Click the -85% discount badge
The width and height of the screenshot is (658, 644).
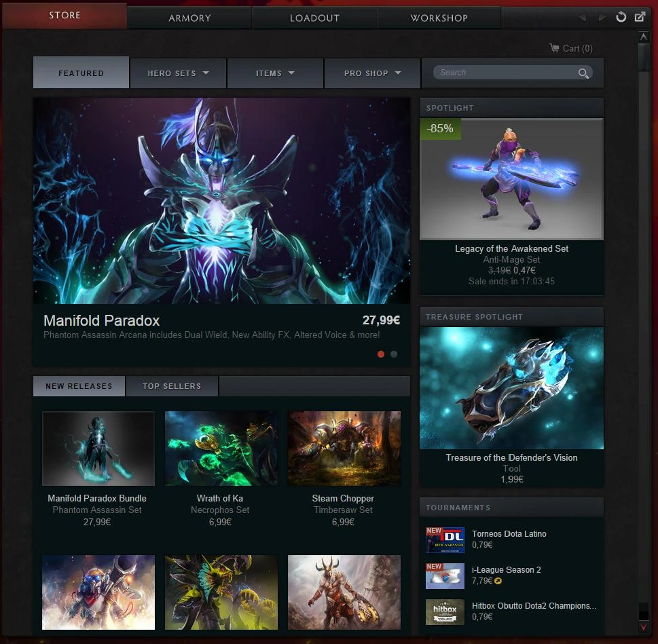440,129
